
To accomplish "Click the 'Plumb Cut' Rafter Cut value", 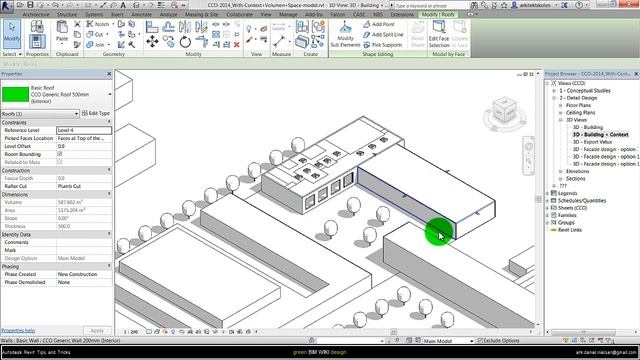I will coord(84,186).
